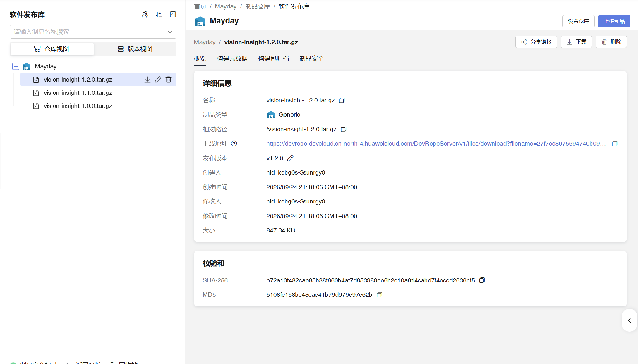Collapse the sidebar panel icon
The width and height of the screenshot is (638, 364).
[x=173, y=14]
